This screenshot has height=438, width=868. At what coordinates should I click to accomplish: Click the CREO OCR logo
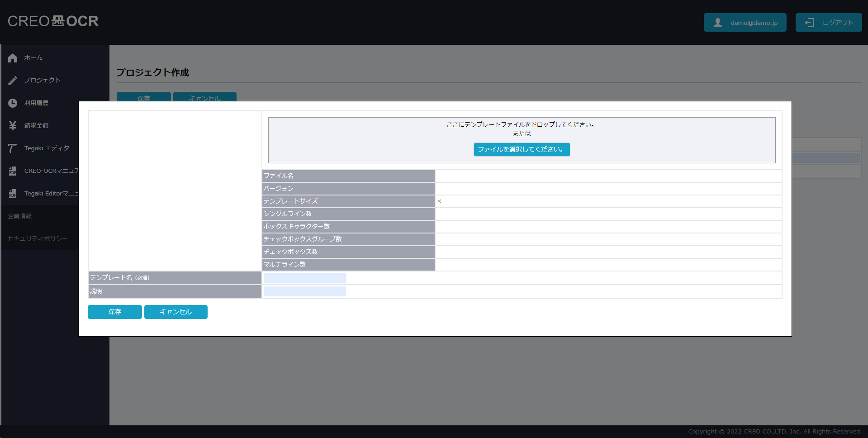[53, 21]
